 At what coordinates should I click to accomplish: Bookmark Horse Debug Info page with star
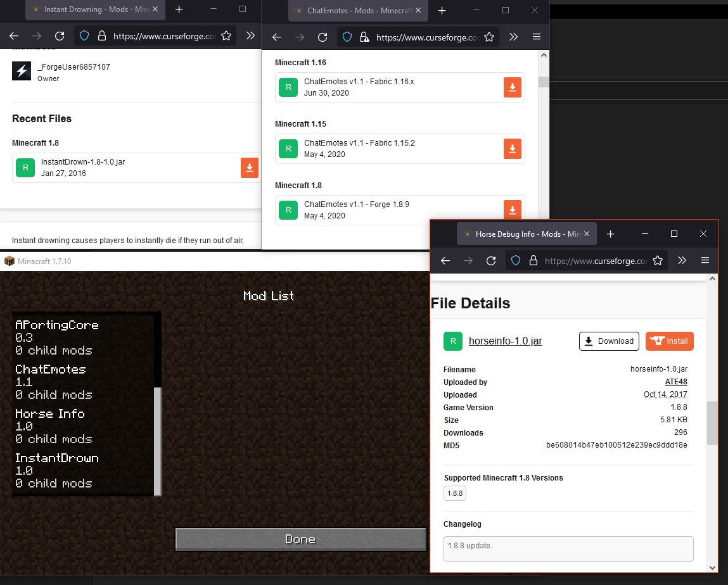point(658,261)
